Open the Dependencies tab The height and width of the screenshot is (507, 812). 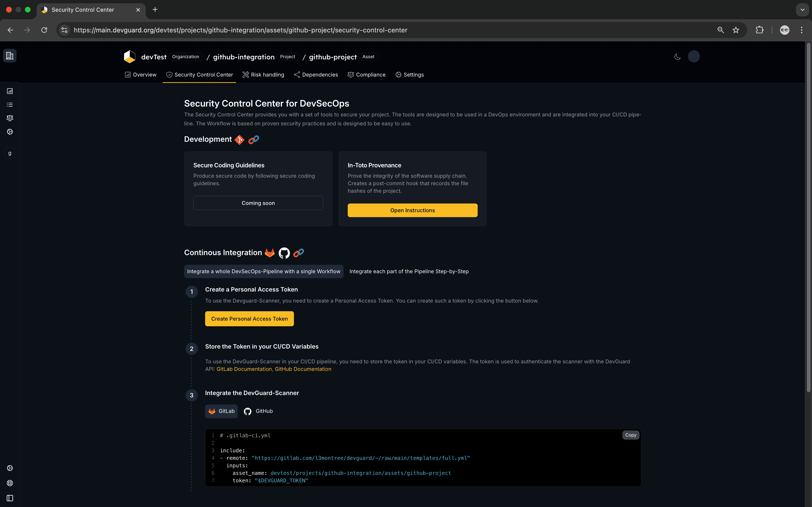tap(315, 74)
